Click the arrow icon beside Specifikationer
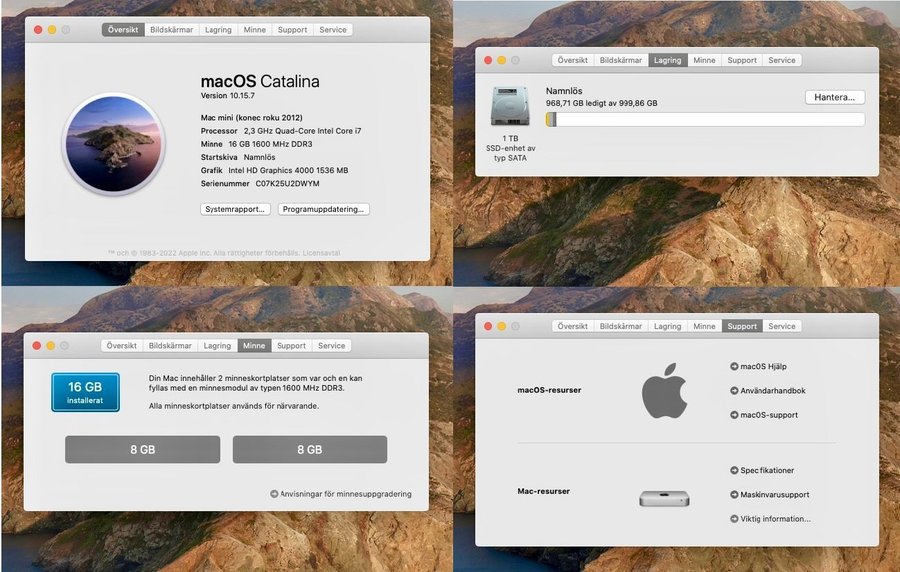Viewport: 900px width, 572px height. click(734, 470)
